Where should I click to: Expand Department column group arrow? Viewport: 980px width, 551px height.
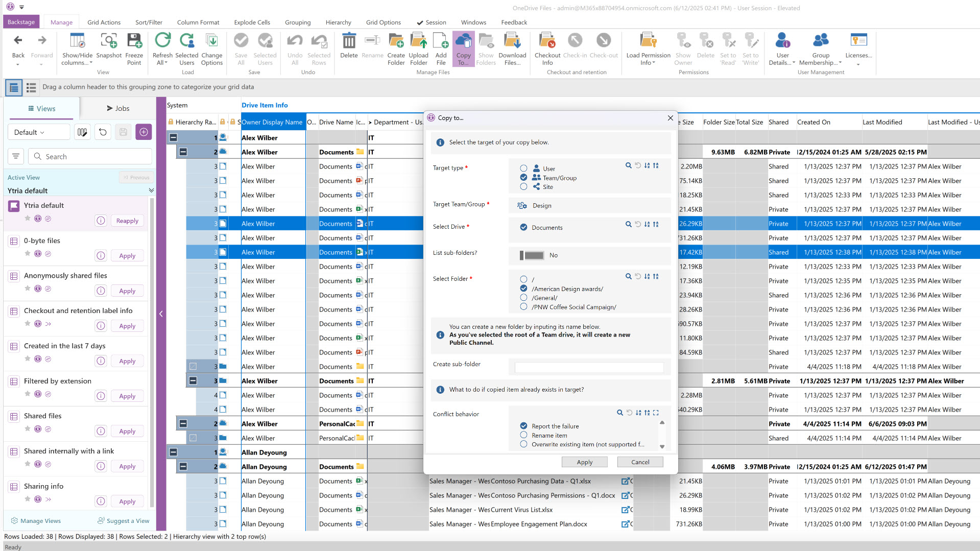click(x=370, y=123)
